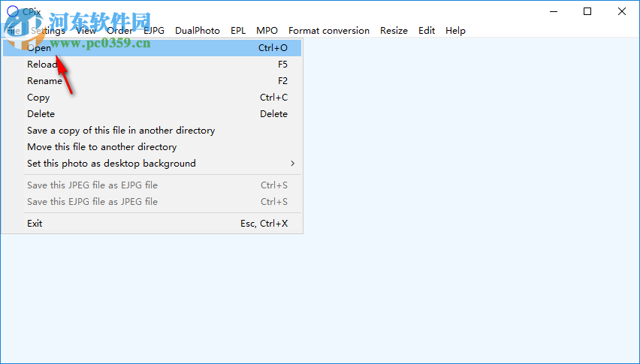Open the Settings menu
Screen dimensions: 640x364
(x=48, y=31)
